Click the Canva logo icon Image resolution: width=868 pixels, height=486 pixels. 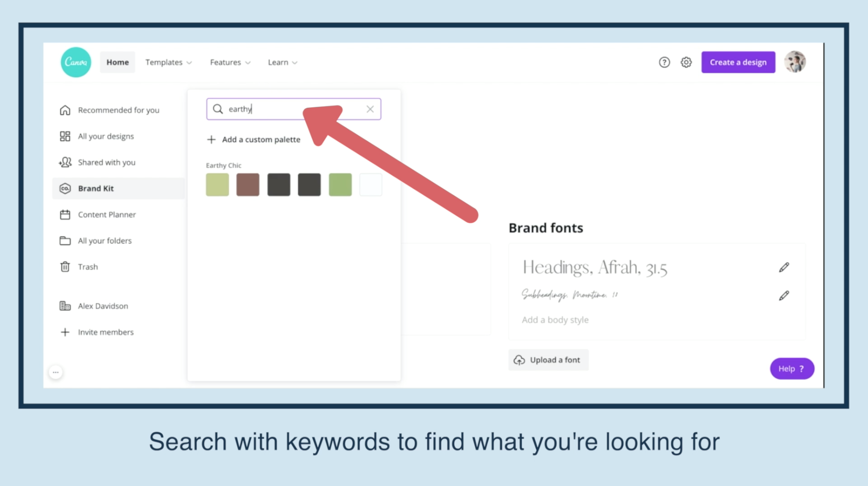click(76, 62)
